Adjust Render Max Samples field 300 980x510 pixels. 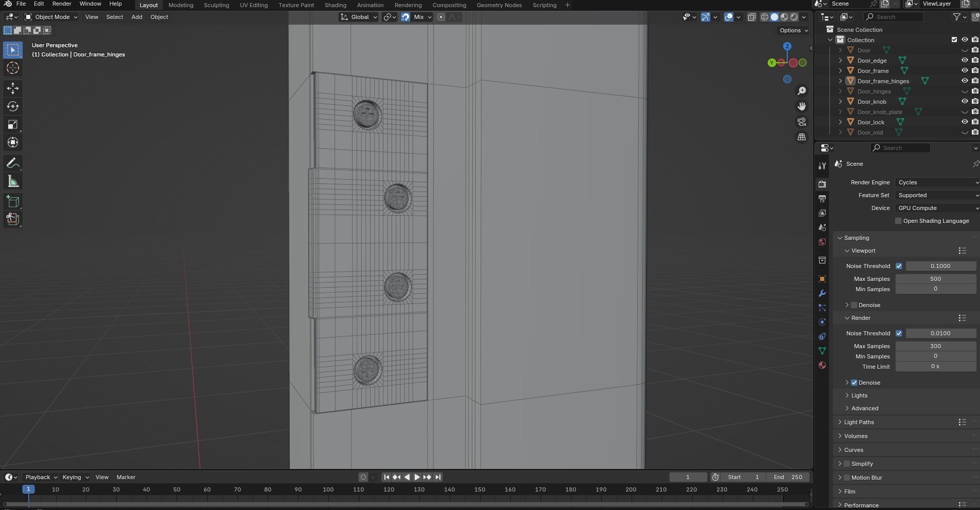click(935, 346)
